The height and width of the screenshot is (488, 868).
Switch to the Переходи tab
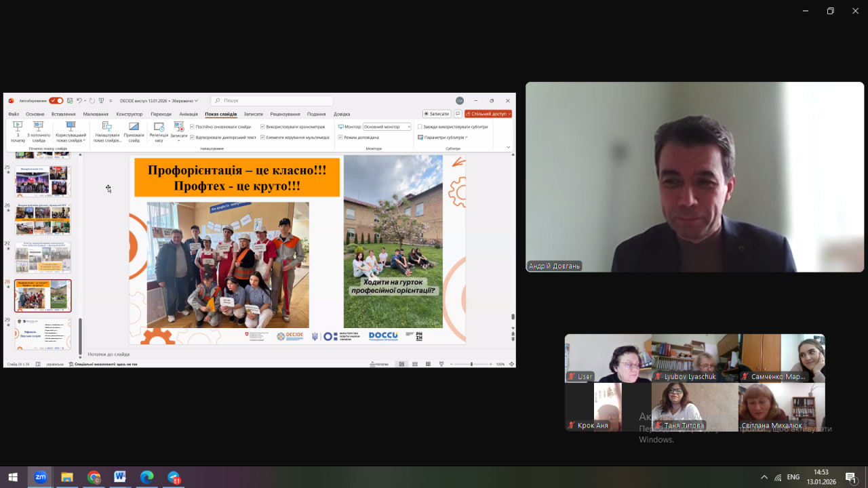pyautogui.click(x=161, y=114)
